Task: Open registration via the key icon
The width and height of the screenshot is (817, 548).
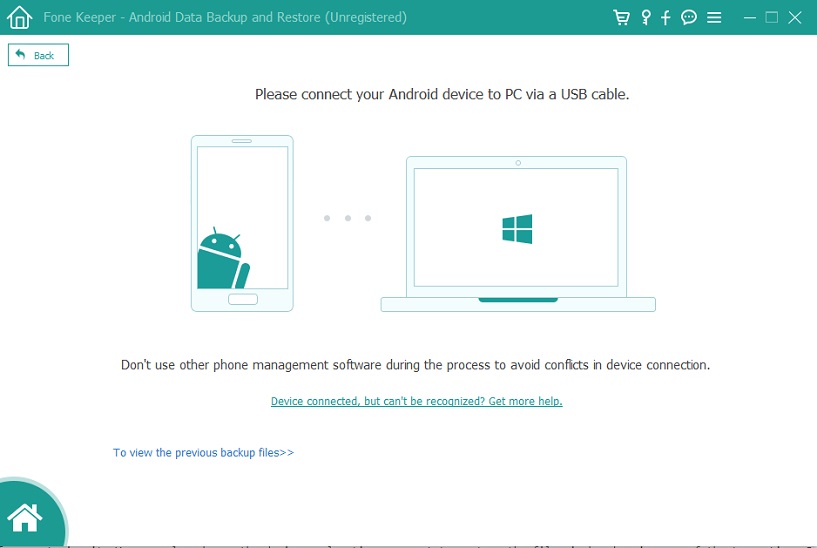Action: (x=646, y=17)
